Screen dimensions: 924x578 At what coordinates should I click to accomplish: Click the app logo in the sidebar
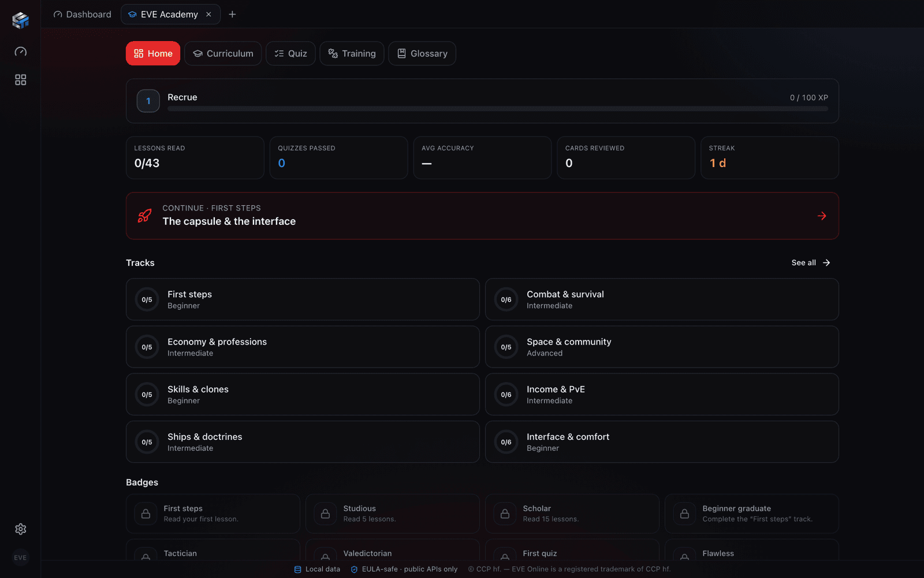(x=20, y=20)
